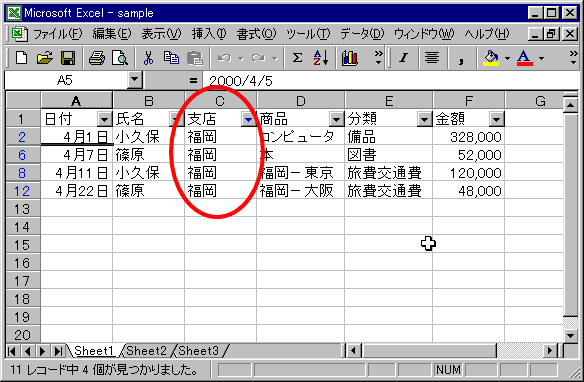The height and width of the screenshot is (382, 584).
Task: Apply the red font color
Action: coord(524,58)
